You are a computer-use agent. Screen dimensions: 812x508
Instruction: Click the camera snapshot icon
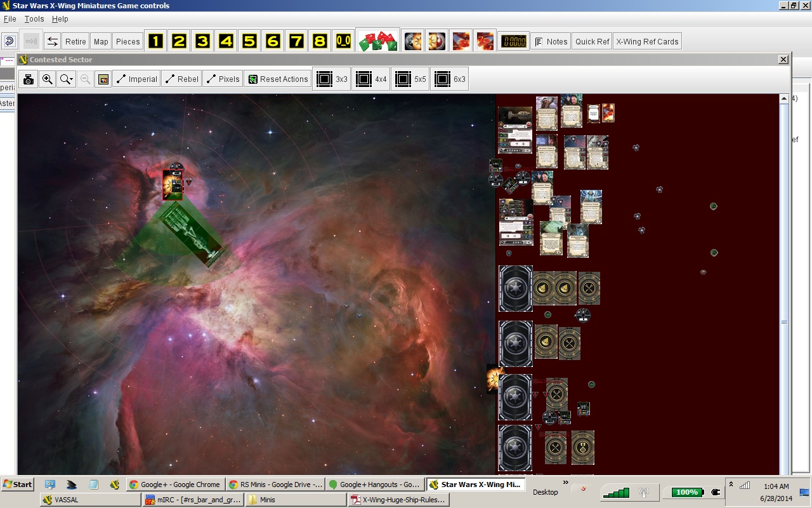(x=29, y=79)
